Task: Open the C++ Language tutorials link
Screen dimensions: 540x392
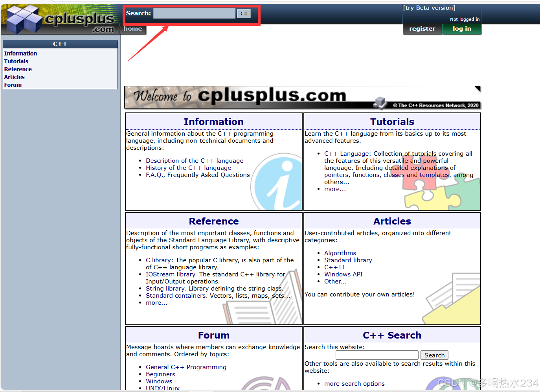Action: 347,154
